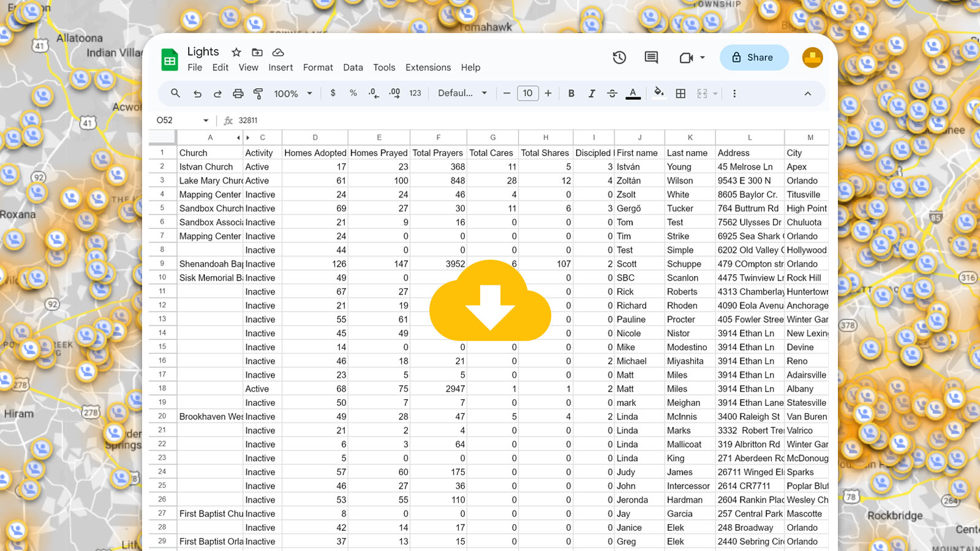
Task: Click the Total Prayers value 3952
Action: [x=439, y=264]
